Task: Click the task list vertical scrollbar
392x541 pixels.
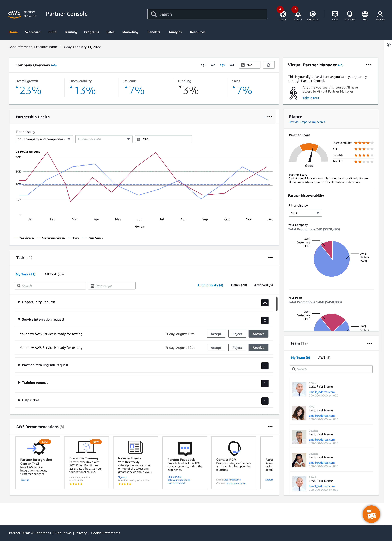Action: tap(276, 304)
